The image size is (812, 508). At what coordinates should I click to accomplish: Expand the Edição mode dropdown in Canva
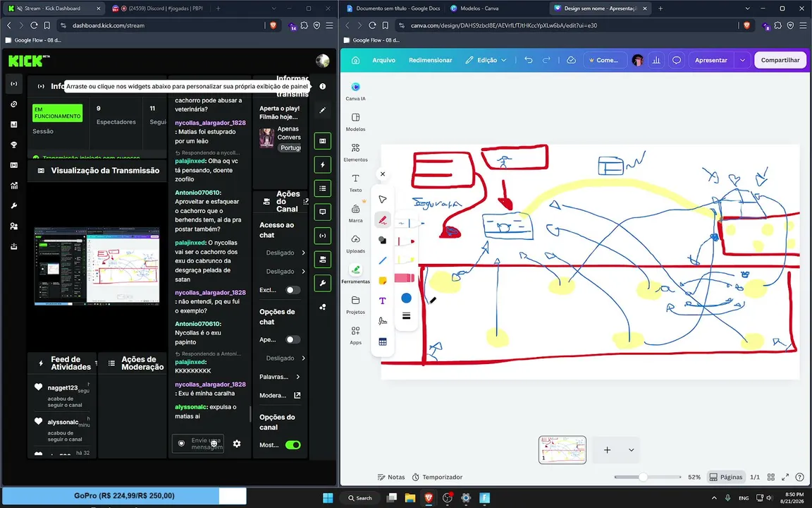(486, 60)
